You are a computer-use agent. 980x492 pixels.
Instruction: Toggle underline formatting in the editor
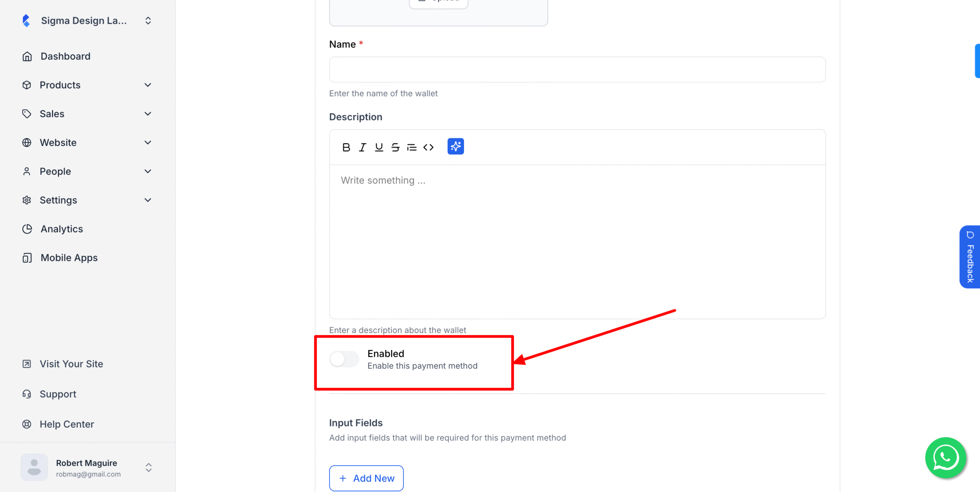click(x=379, y=147)
